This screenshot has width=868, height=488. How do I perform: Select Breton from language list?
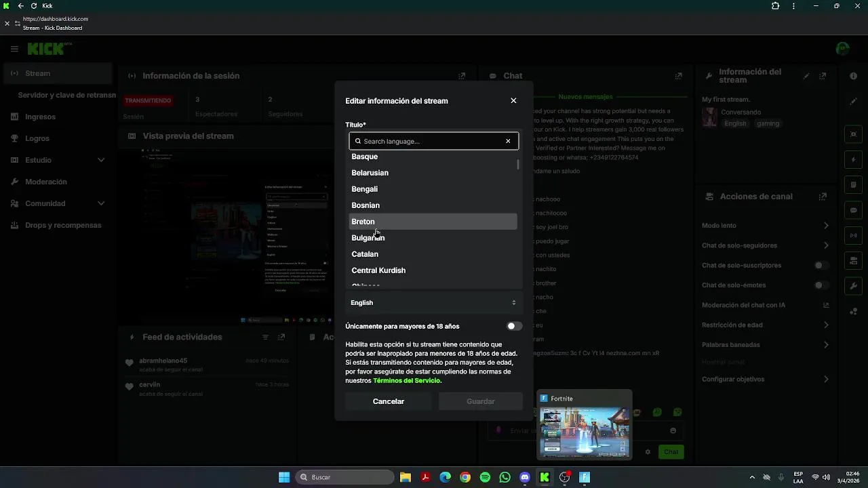pyautogui.click(x=433, y=222)
